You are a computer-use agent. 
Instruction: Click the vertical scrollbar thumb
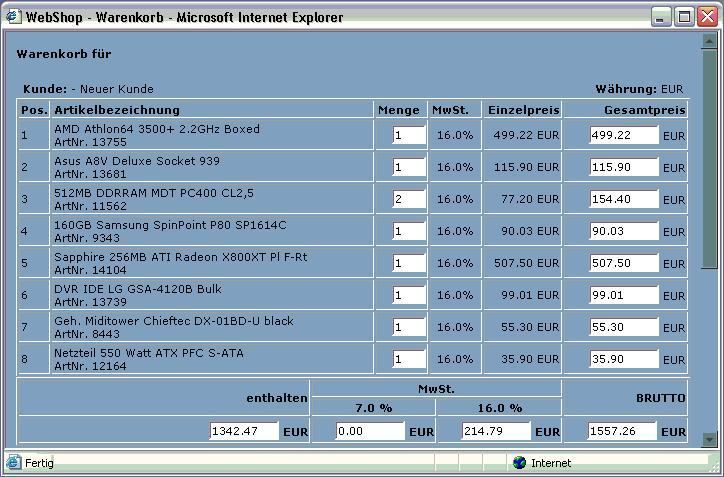click(x=709, y=158)
